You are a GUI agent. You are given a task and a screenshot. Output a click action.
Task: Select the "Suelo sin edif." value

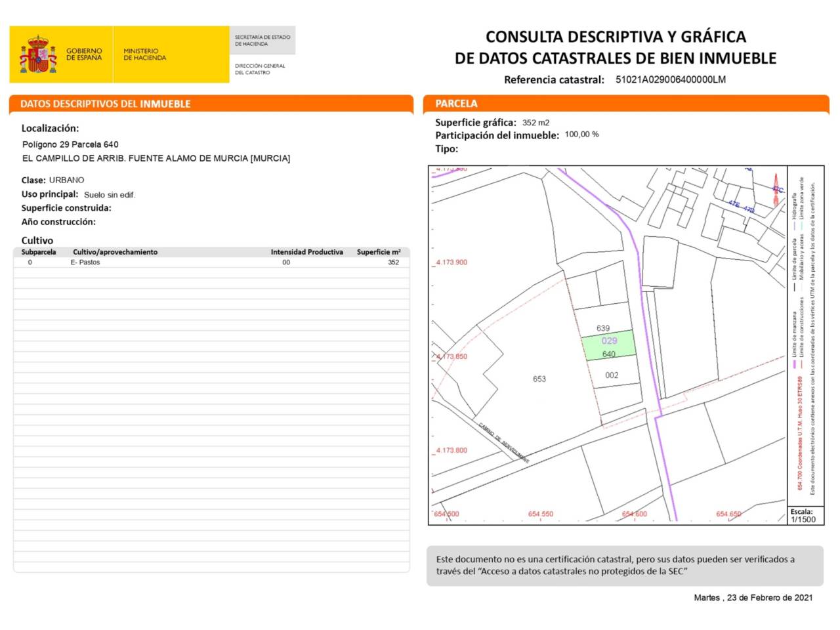pos(110,195)
